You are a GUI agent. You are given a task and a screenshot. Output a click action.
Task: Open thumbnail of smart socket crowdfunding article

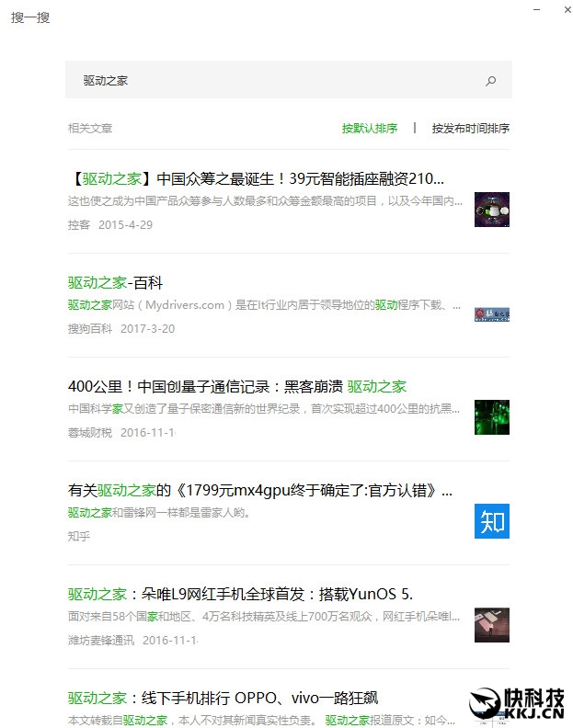point(491,210)
